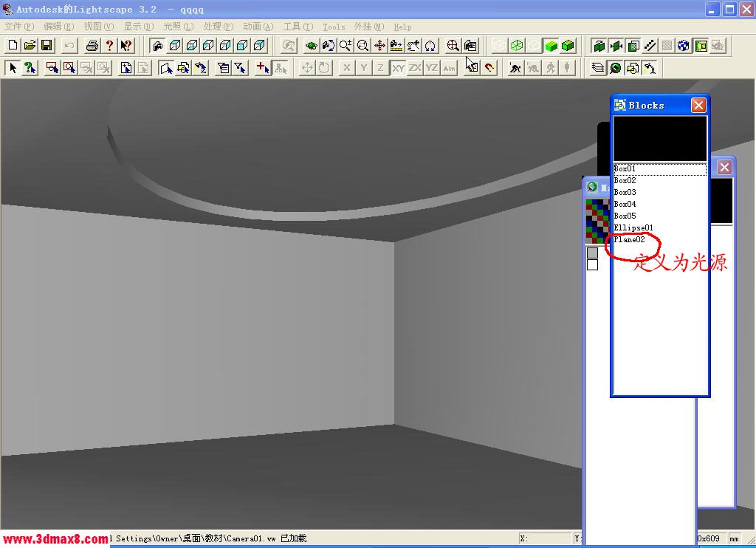Activate context help arrow-question icon
Image resolution: width=756 pixels, height=548 pixels.
point(126,45)
